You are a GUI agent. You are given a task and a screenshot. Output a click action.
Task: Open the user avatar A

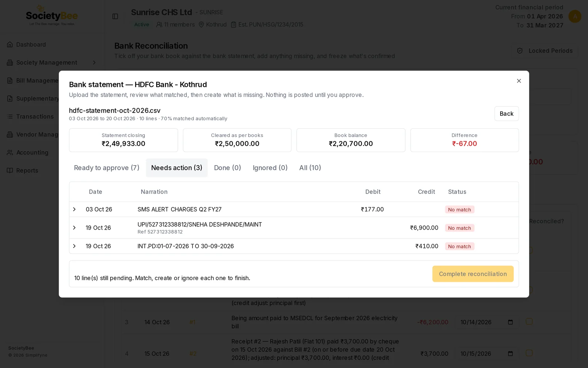[575, 16]
